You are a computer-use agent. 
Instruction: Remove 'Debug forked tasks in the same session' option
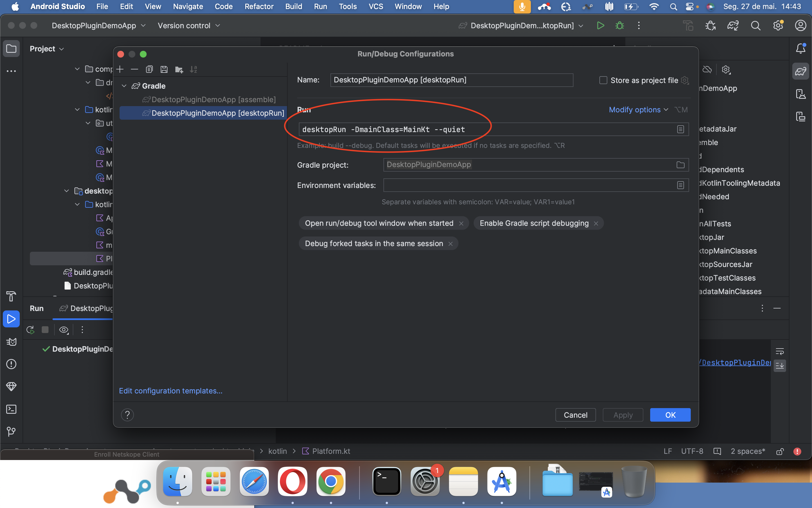(451, 244)
